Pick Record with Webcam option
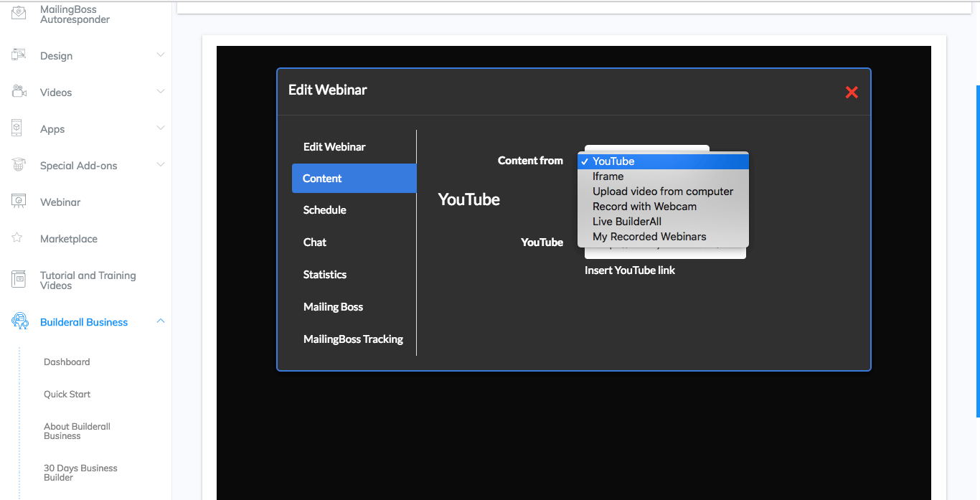 663,207
